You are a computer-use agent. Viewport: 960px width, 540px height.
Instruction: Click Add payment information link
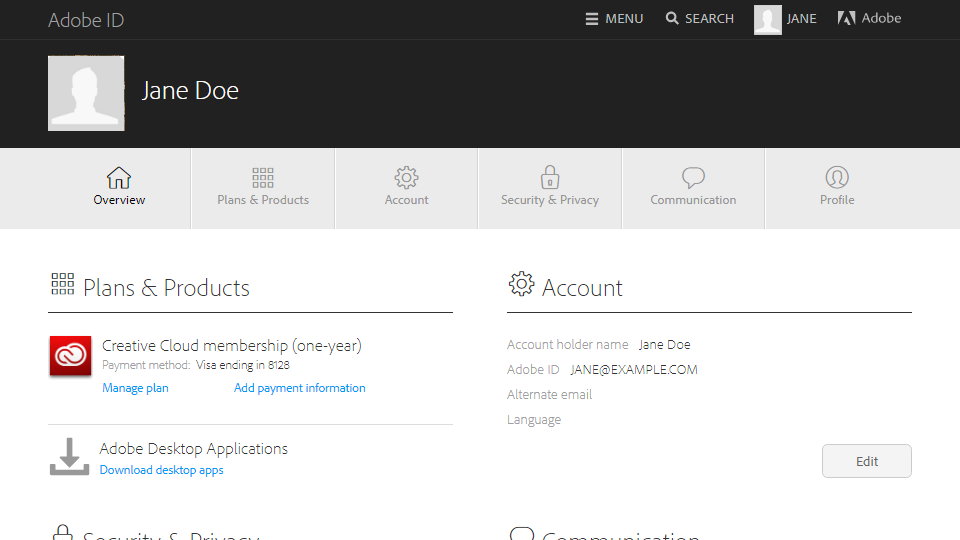tap(299, 388)
